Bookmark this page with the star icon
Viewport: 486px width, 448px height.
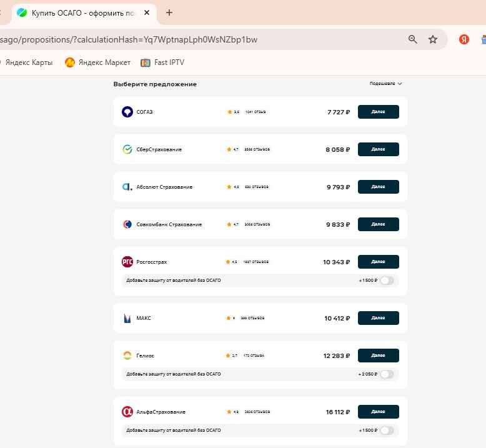click(433, 39)
